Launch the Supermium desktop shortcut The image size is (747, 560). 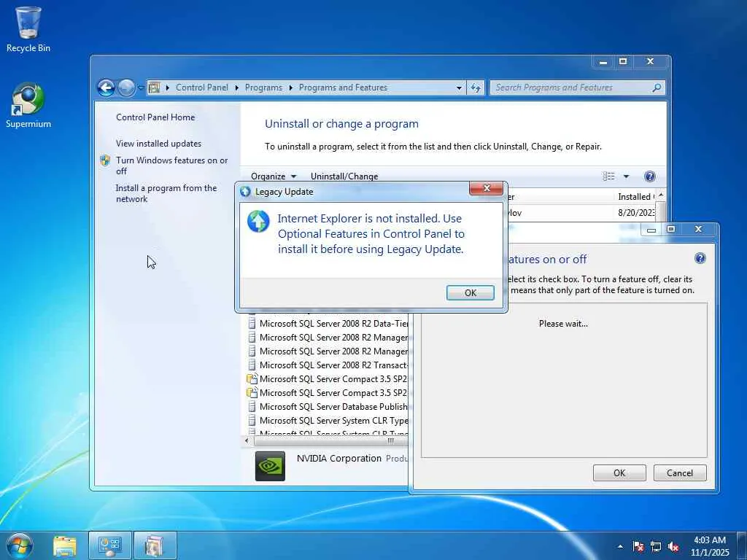coord(28,105)
